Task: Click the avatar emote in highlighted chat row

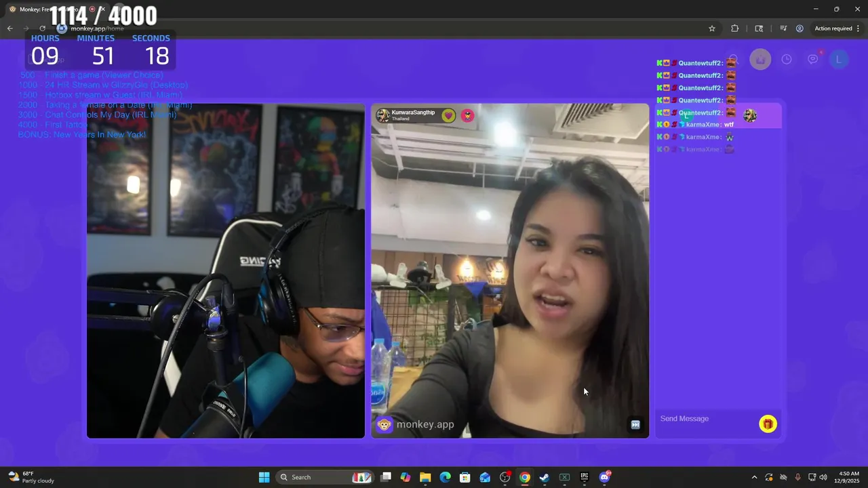Action: click(x=750, y=116)
